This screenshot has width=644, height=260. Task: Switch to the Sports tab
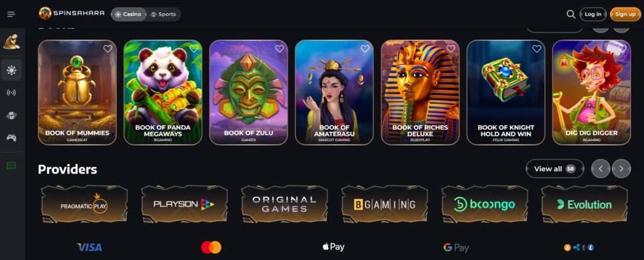[163, 14]
